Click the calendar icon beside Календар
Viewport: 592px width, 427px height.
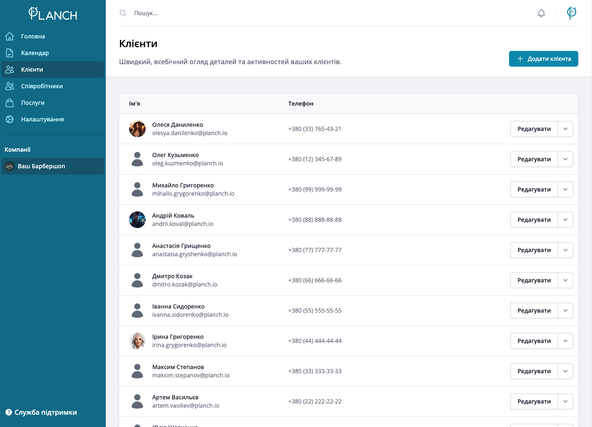coord(9,53)
